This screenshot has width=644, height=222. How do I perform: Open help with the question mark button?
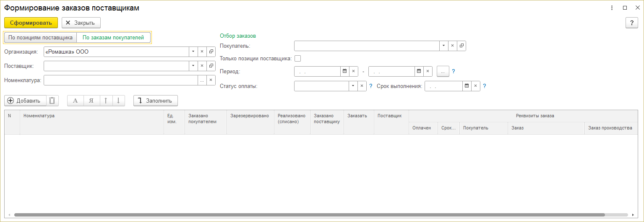point(632,23)
